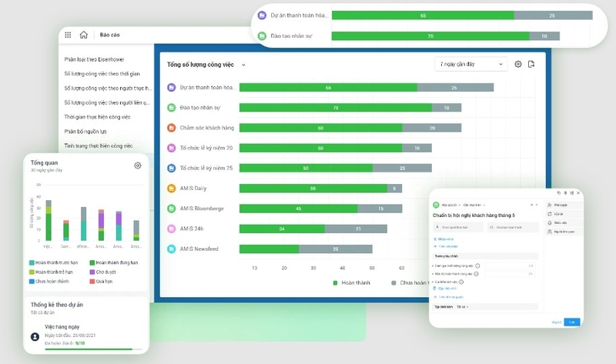
Task: Open the Cần thực hiện status dropdown
Action: point(474,205)
